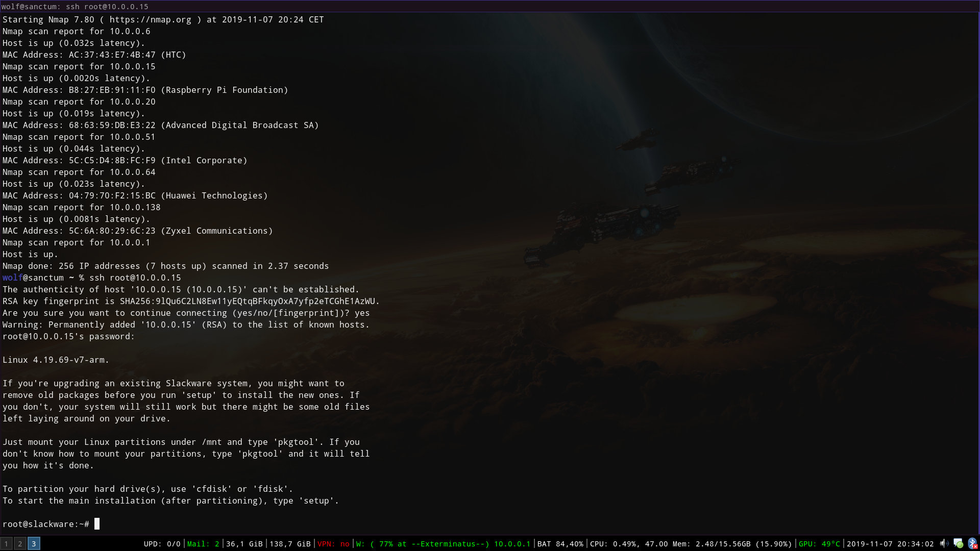The height and width of the screenshot is (551, 980).
Task: Click the 'BAT 84,40%' status entry
Action: [560, 544]
